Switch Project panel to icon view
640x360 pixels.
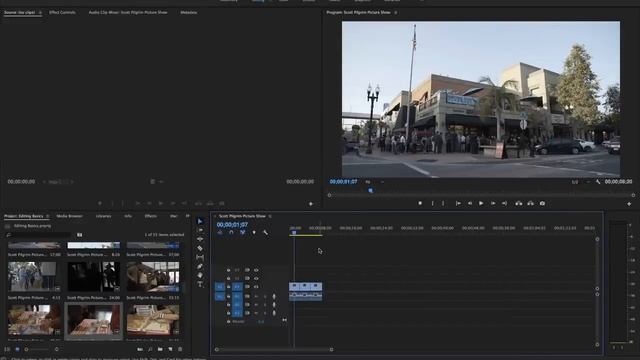[17, 349]
